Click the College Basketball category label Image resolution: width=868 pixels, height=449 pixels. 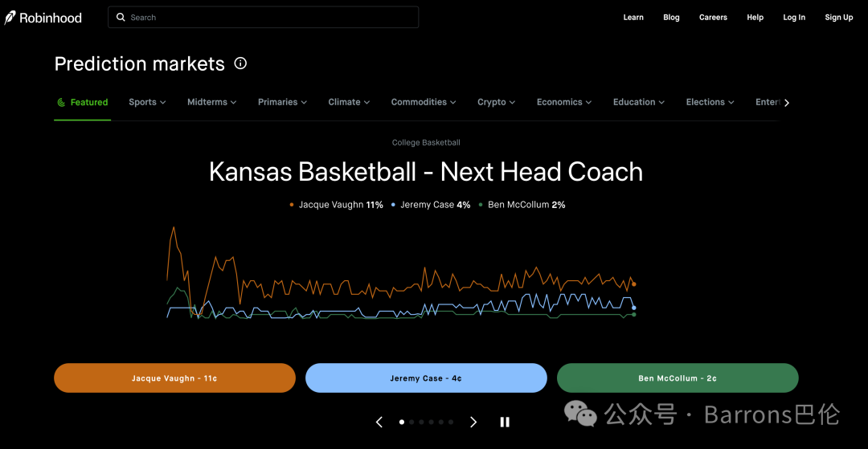tap(426, 143)
